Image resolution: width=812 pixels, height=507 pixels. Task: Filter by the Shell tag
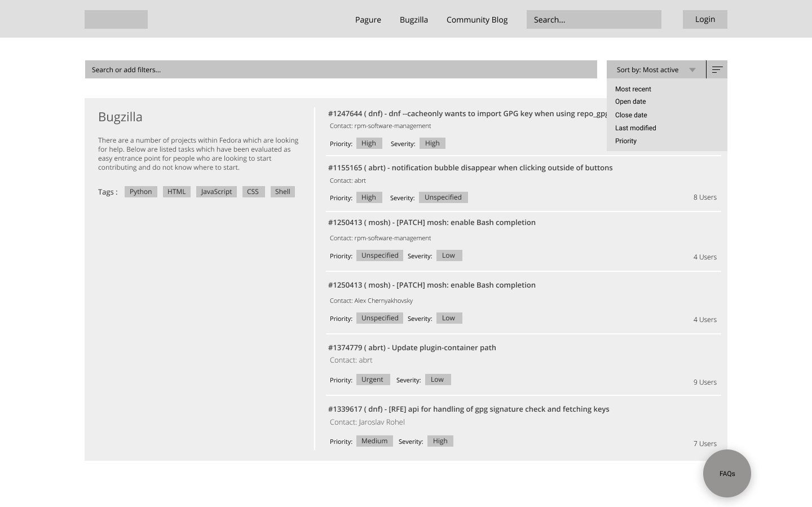tap(283, 192)
